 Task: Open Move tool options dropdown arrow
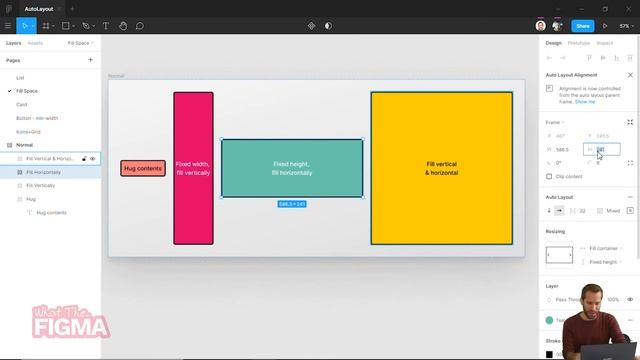pos(33,26)
